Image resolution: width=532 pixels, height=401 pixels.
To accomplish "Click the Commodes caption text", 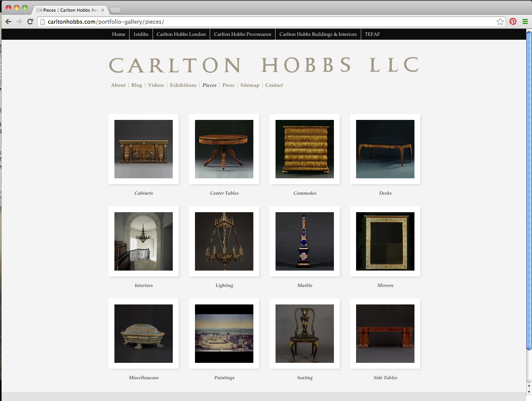I will point(305,193).
